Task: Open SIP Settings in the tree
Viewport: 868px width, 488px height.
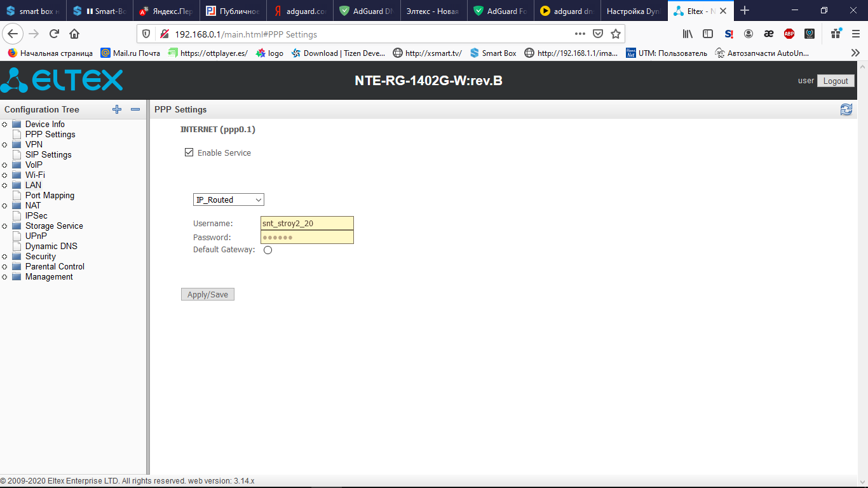Action: point(48,155)
